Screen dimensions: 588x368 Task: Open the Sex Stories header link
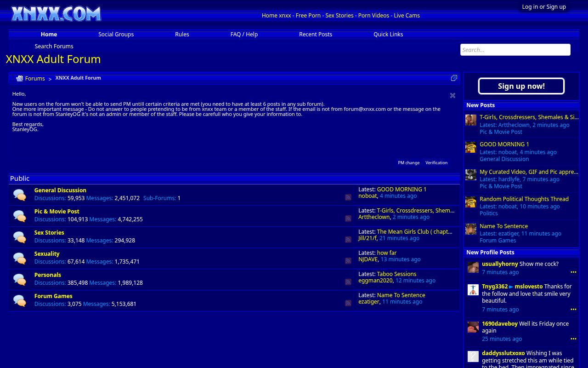point(339,15)
